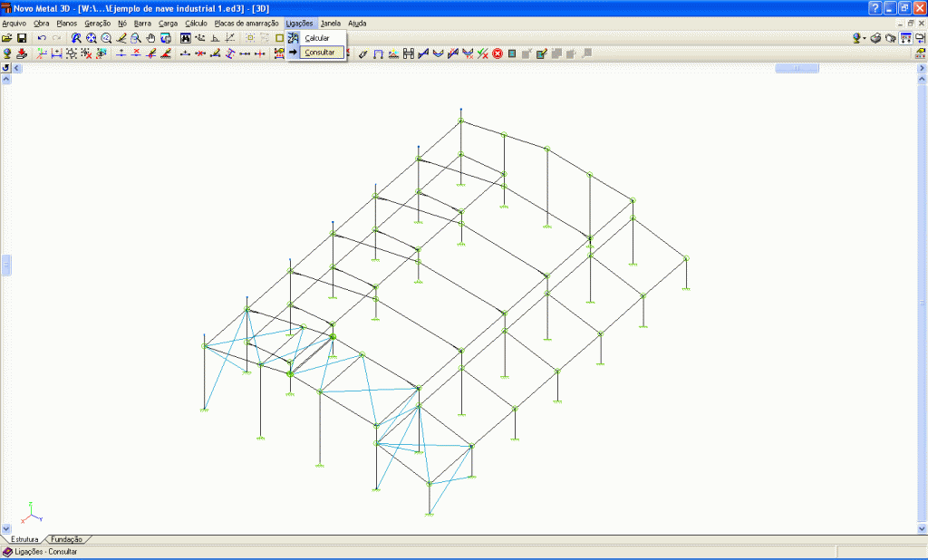Image resolution: width=928 pixels, height=560 pixels.
Task: Click the green check and red X icon
Action: click(x=483, y=53)
